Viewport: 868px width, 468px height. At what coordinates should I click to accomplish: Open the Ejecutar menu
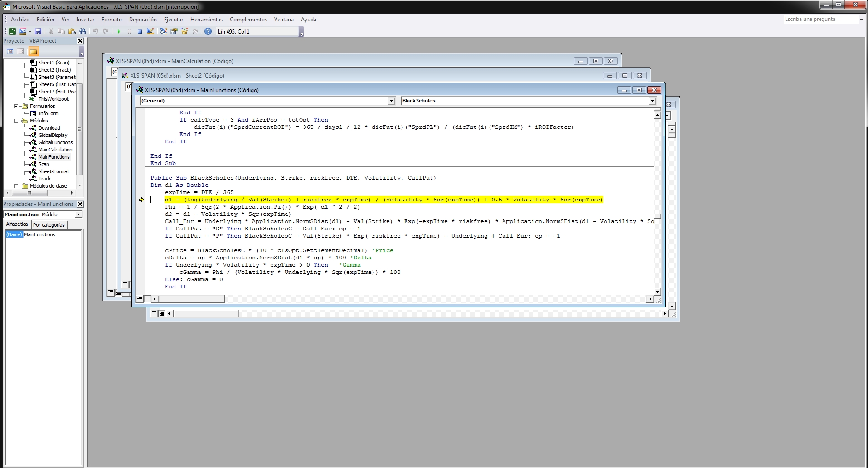click(x=174, y=19)
